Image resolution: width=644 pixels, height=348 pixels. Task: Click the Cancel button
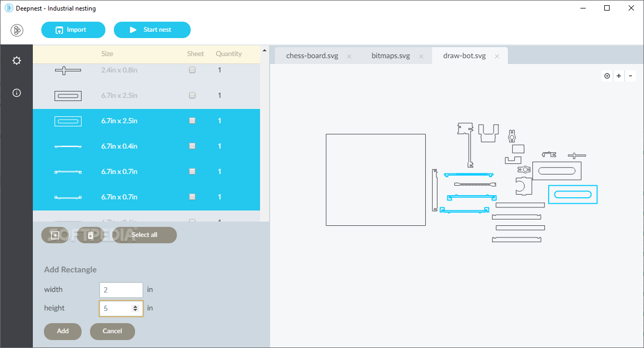click(x=112, y=331)
